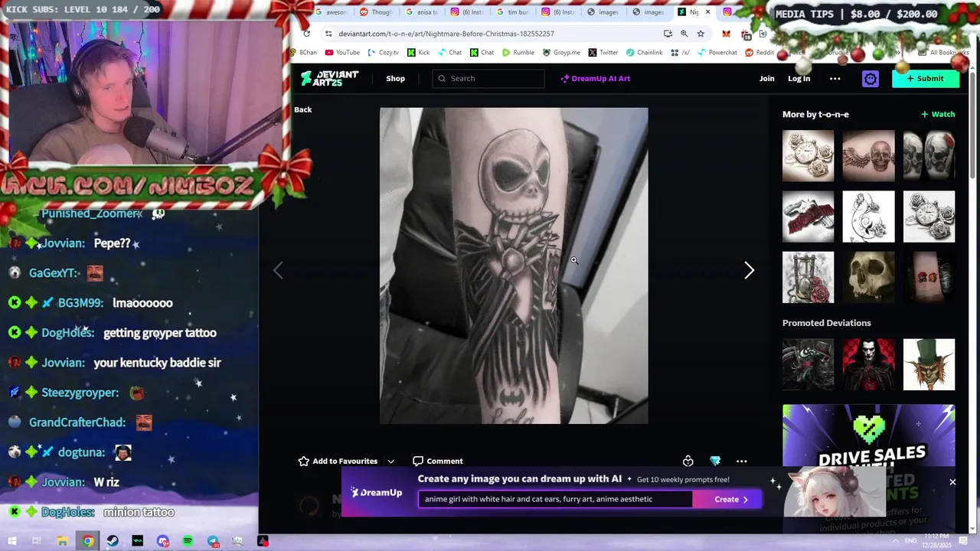The width and height of the screenshot is (980, 551).
Task: Click the install app icon in address bar
Action: [668, 34]
